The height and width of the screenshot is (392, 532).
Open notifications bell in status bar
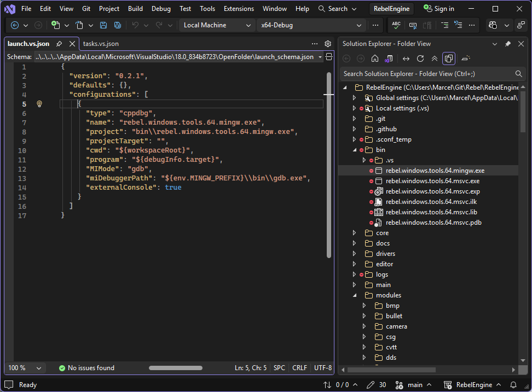point(513,385)
